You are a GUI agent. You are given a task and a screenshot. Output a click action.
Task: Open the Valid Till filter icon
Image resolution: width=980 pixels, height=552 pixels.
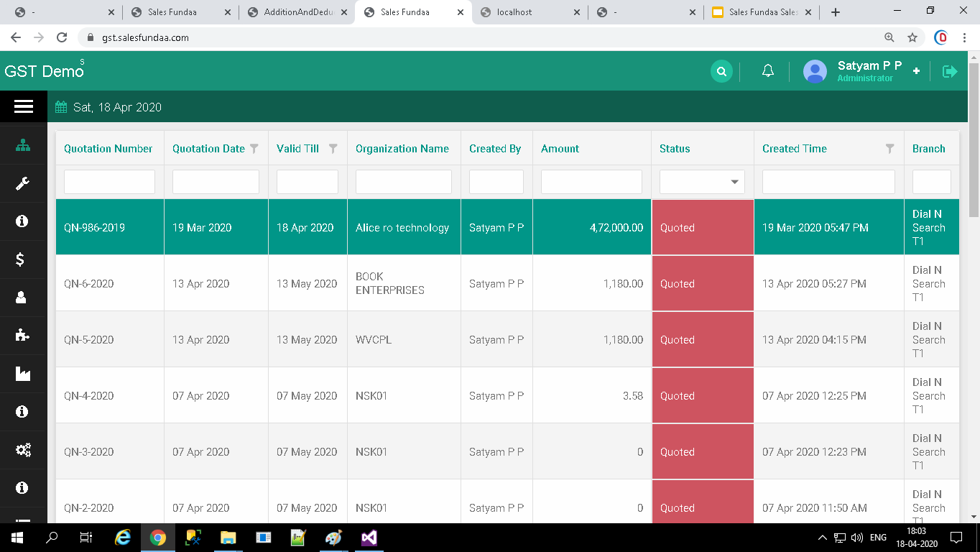tap(333, 149)
